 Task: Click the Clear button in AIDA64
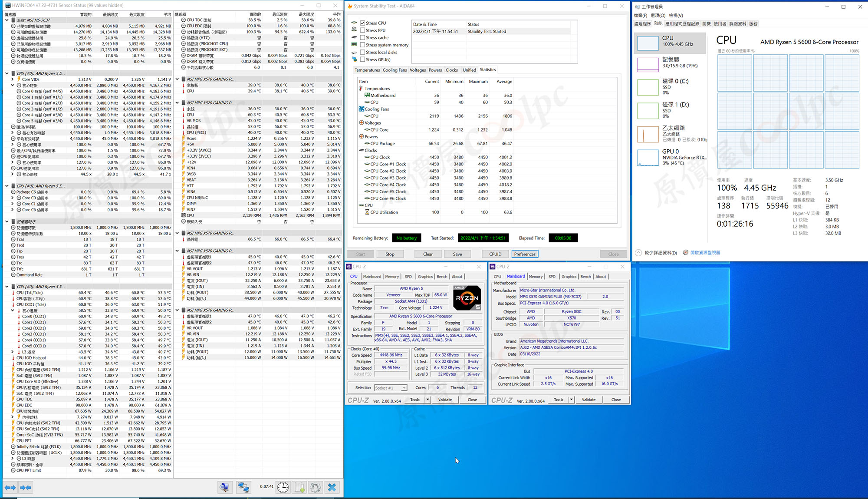(x=428, y=254)
